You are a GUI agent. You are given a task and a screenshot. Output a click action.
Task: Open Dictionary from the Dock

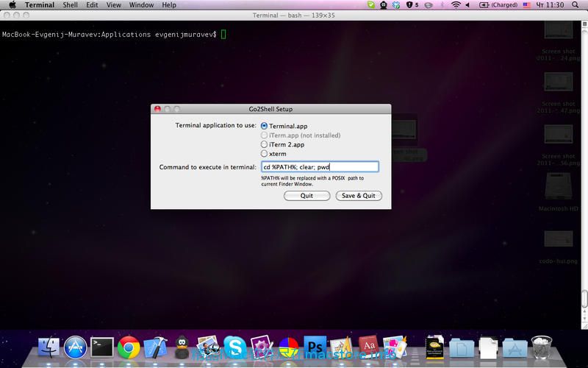tap(369, 347)
